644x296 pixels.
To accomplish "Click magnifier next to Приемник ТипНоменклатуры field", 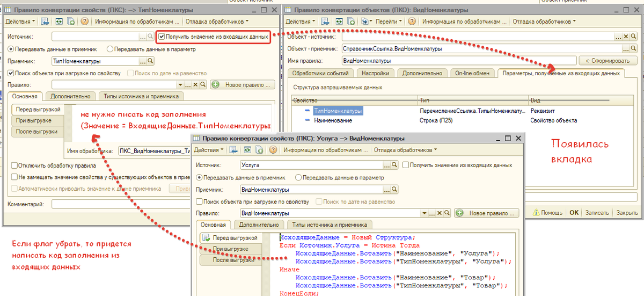I will [x=151, y=61].
